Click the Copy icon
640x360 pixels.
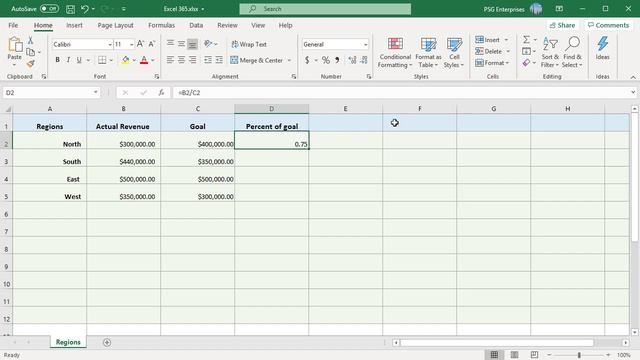coord(30,52)
